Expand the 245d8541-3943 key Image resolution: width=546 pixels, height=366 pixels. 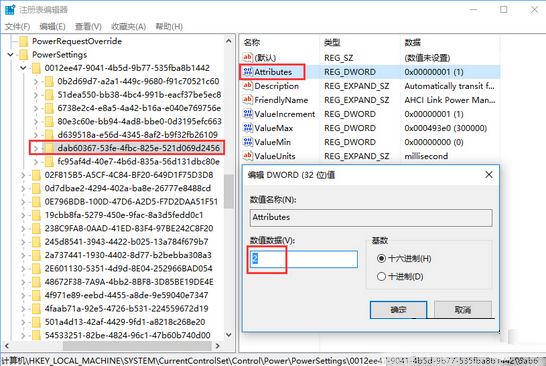(x=23, y=242)
